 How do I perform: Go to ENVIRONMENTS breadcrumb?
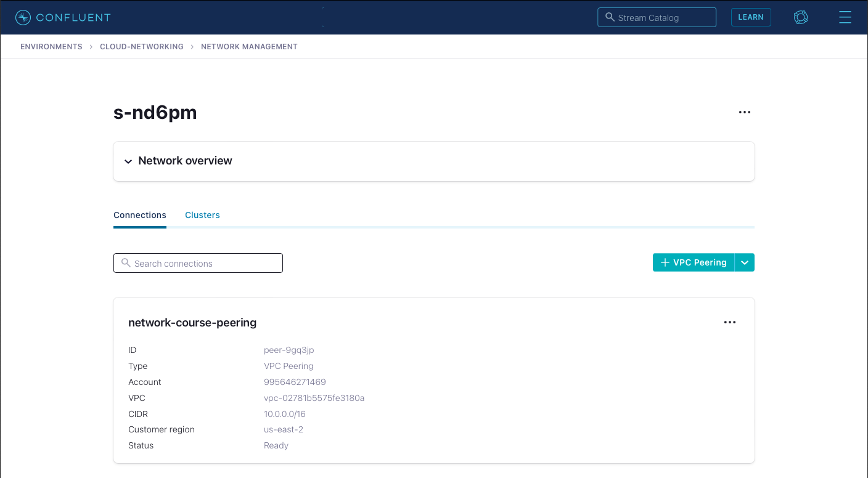point(51,47)
